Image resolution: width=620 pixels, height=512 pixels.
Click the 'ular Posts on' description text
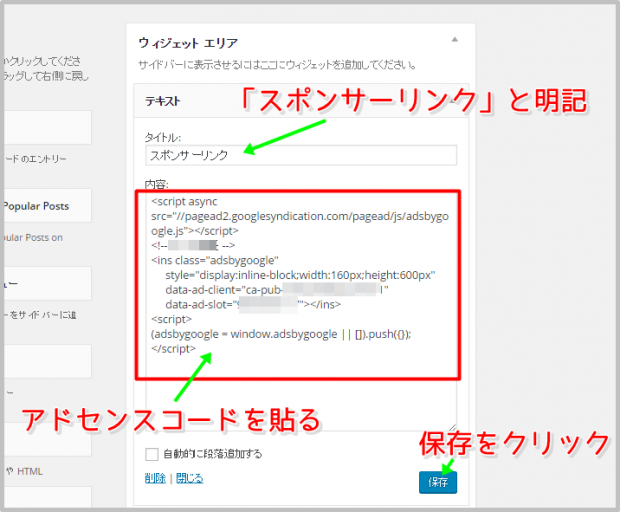[x=32, y=237]
